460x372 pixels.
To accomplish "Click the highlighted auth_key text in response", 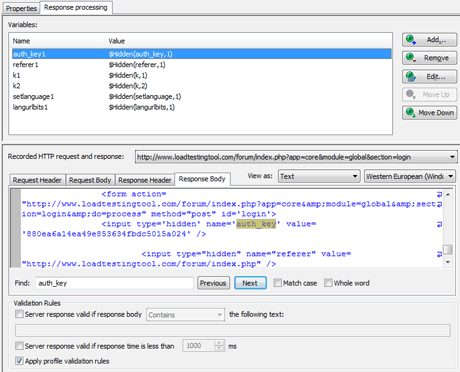I will [256, 224].
